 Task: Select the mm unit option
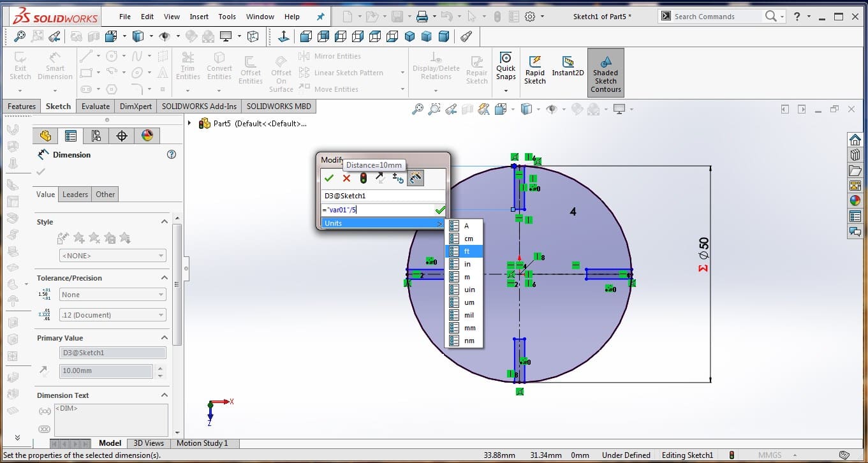point(464,328)
